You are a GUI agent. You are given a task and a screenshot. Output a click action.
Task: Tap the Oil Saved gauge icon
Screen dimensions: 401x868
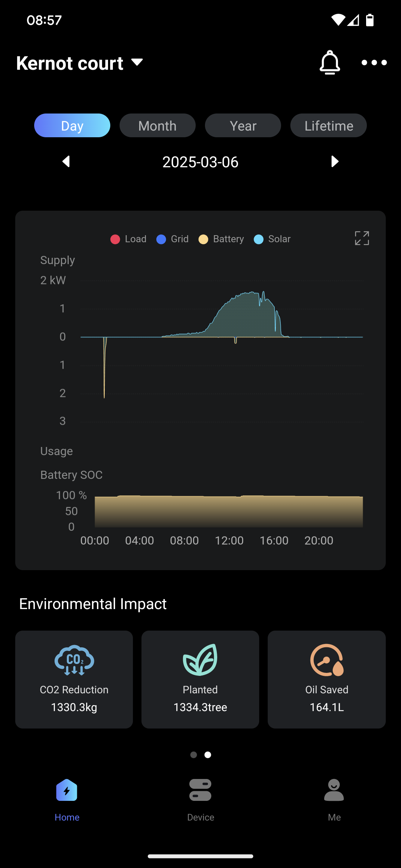click(327, 660)
